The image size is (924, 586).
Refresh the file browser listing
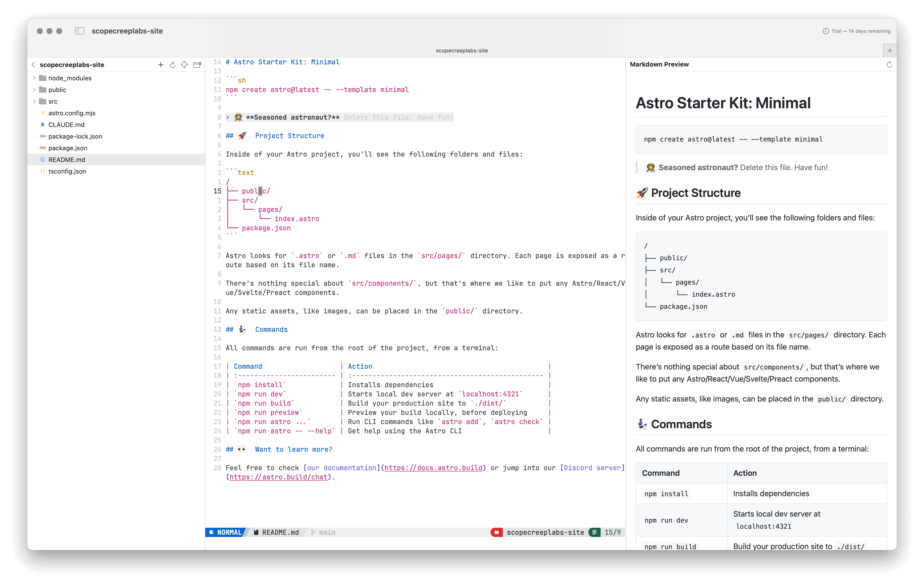point(173,65)
